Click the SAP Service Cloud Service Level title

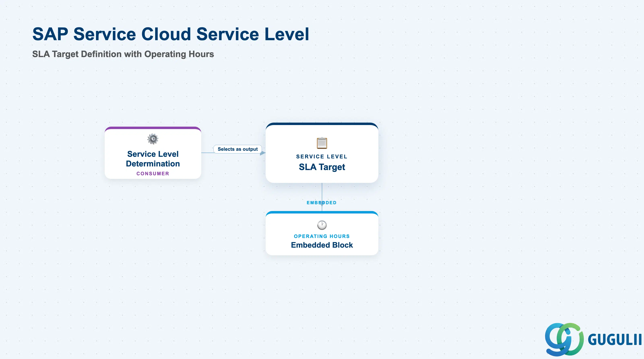[171, 34]
